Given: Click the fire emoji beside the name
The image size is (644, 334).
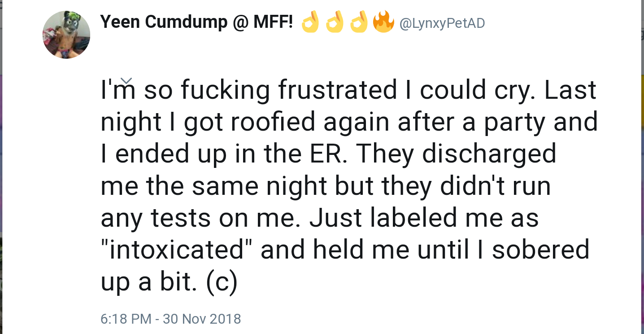Looking at the screenshot, I should coord(383,22).
